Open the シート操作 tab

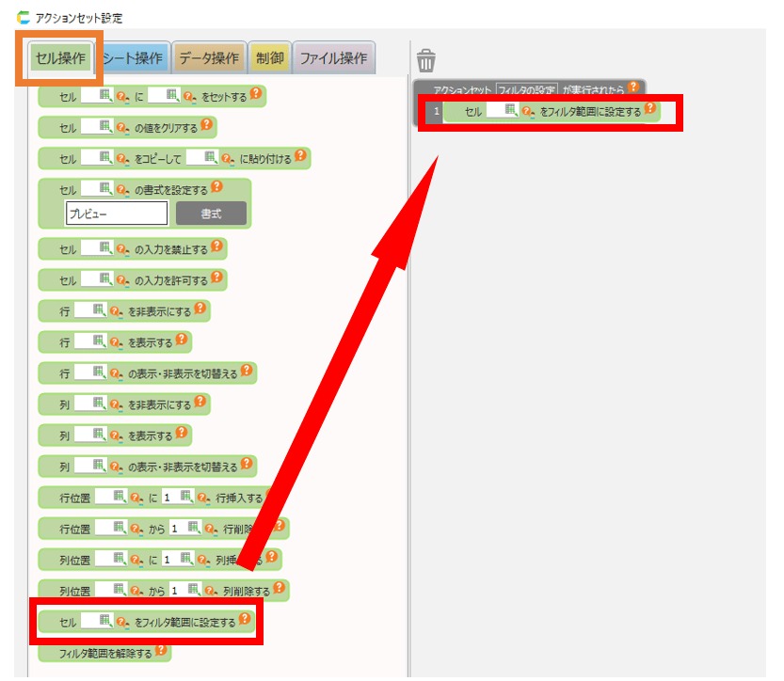tap(133, 58)
